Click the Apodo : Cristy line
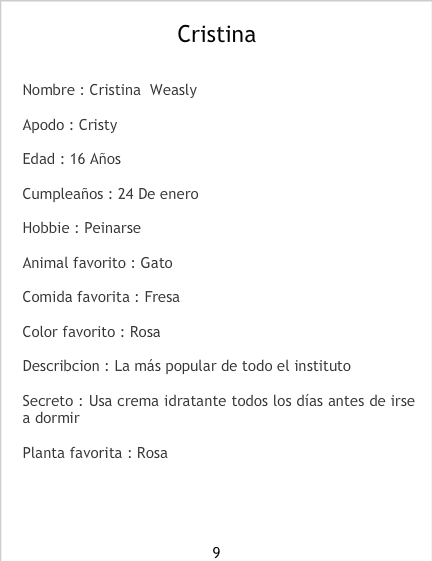432x561 pixels. click(70, 125)
